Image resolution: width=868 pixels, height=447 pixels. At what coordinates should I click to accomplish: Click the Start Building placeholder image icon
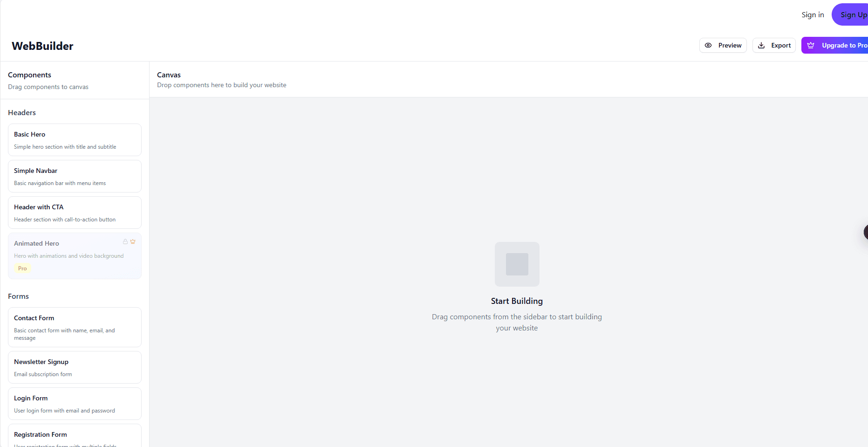click(x=517, y=264)
